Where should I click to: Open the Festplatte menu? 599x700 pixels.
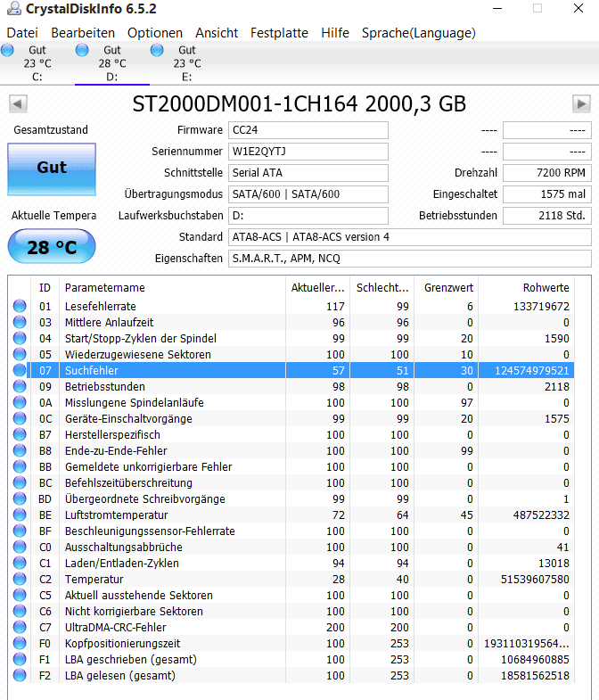[x=279, y=33]
